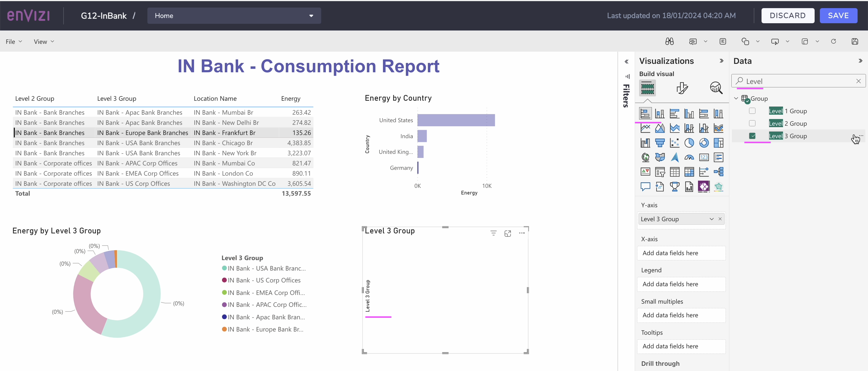The width and height of the screenshot is (868, 371).
Task: Open the Level 3 Group Y-axis dropdown
Action: point(712,219)
